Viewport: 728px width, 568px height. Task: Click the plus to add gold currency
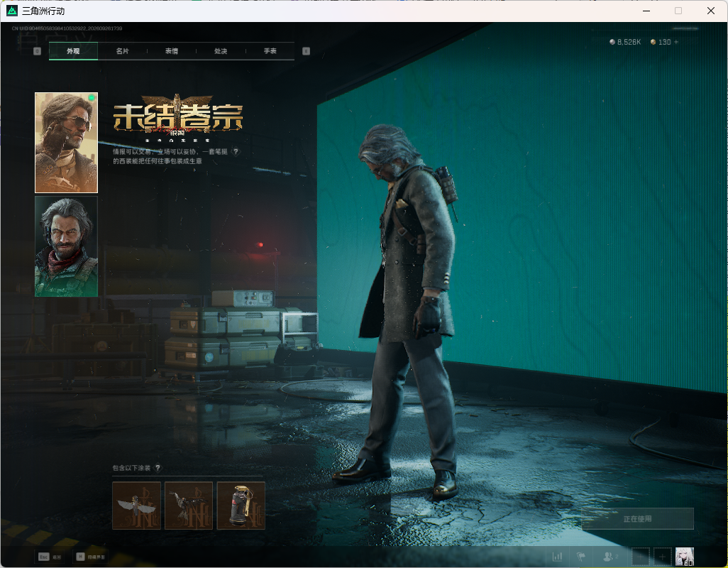pos(676,42)
